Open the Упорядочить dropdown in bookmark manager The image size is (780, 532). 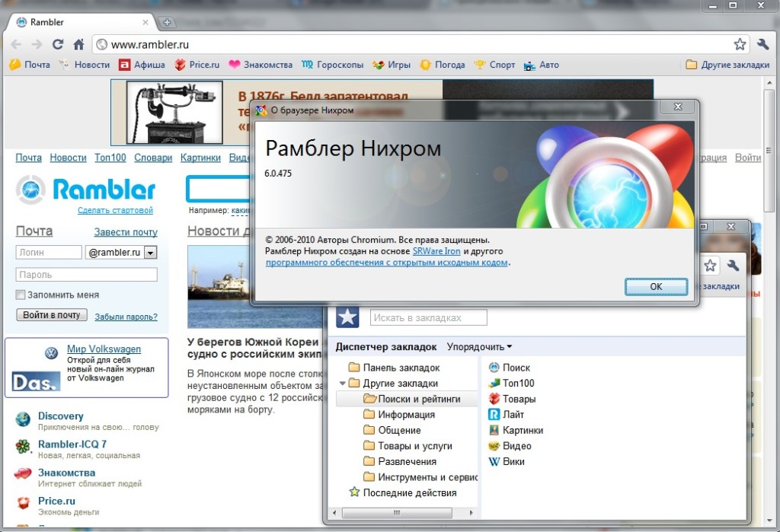[479, 346]
